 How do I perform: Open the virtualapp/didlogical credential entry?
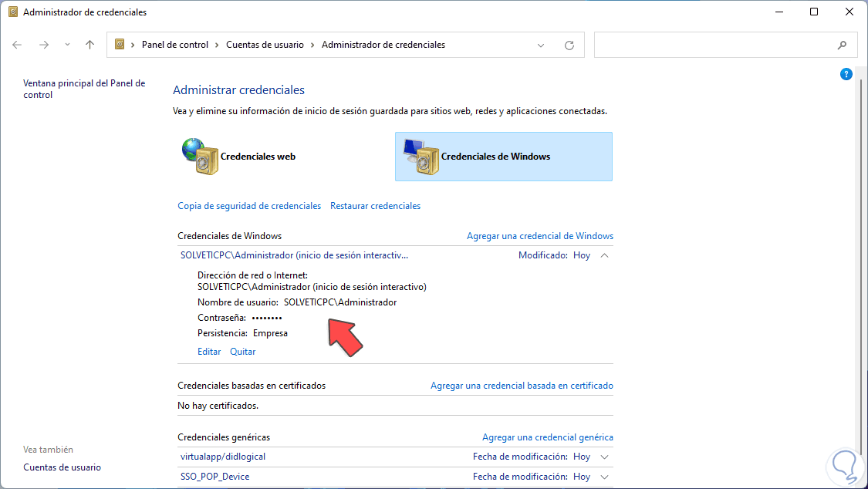222,457
